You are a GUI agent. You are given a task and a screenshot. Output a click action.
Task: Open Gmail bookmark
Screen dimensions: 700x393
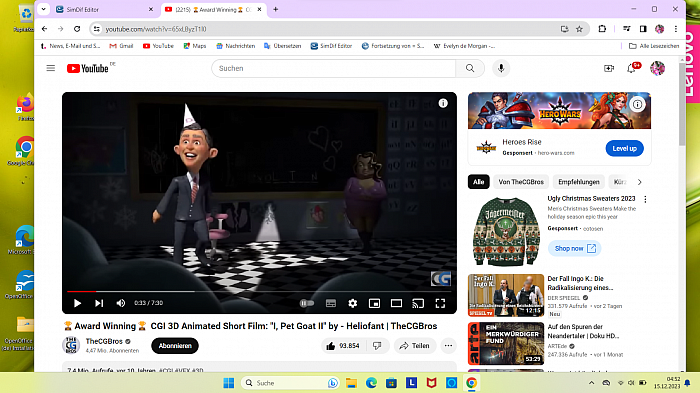pos(121,46)
